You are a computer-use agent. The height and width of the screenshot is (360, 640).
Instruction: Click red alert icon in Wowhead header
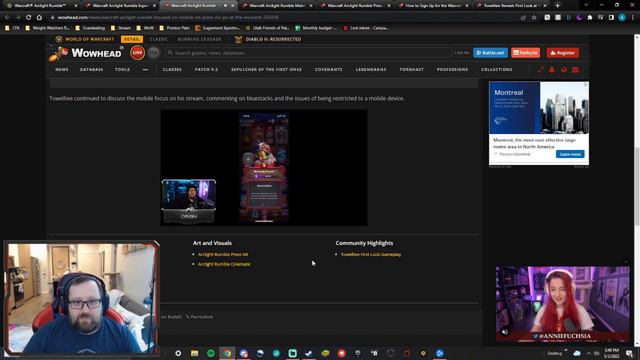pyautogui.click(x=552, y=70)
